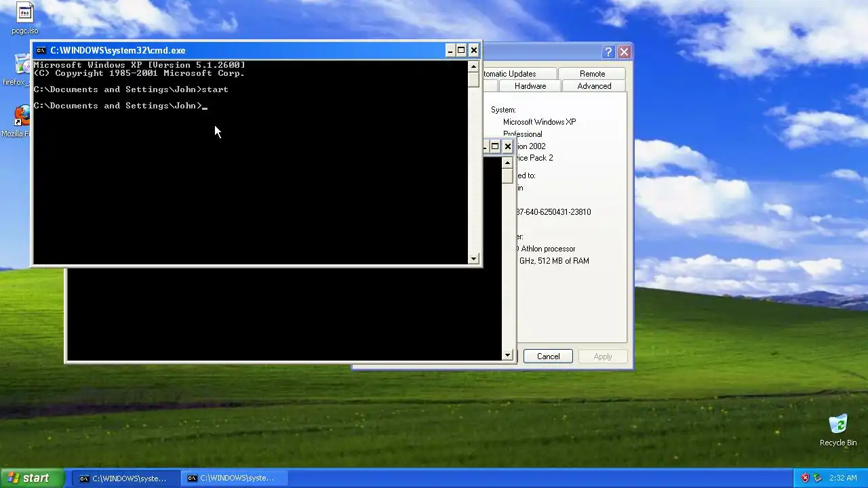The height and width of the screenshot is (488, 868).
Task: Close the background command prompt window
Action: click(x=507, y=146)
